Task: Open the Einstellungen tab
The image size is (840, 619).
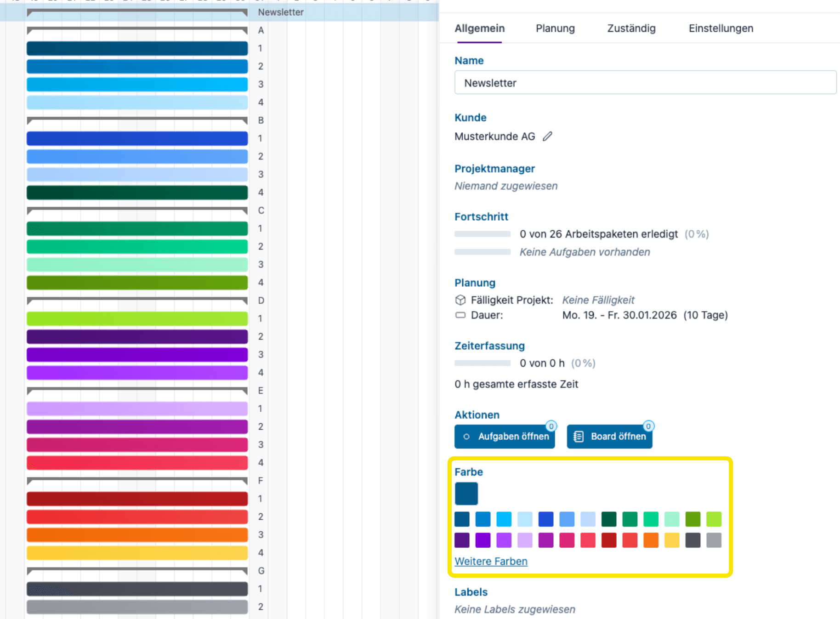Action: click(x=721, y=28)
